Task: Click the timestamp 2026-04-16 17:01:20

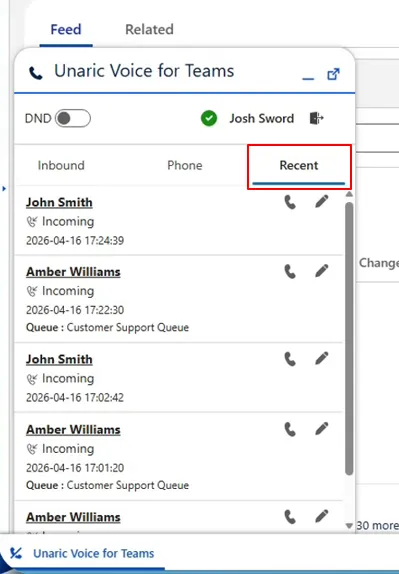Action: pos(75,468)
